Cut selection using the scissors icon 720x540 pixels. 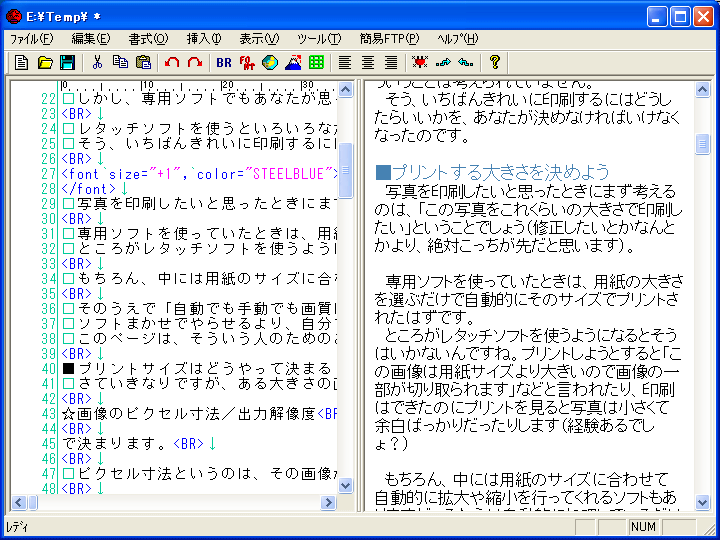tap(97, 62)
